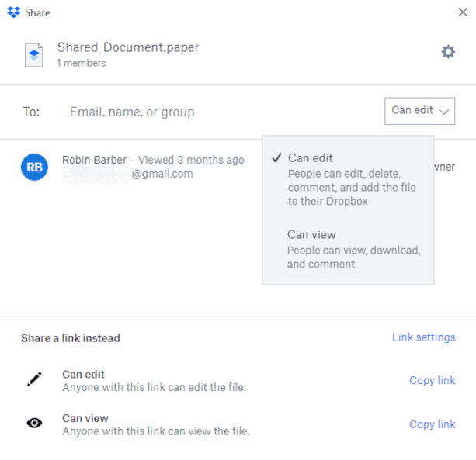The width and height of the screenshot is (476, 460).
Task: Copy link for the Can edit option
Action: tap(432, 380)
